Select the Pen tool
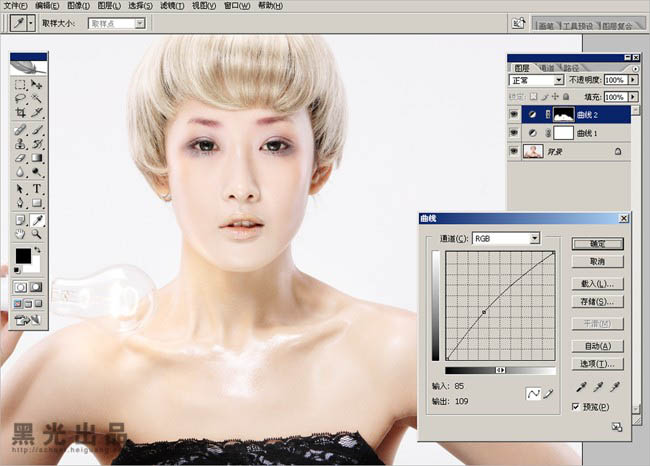 (x=20, y=203)
